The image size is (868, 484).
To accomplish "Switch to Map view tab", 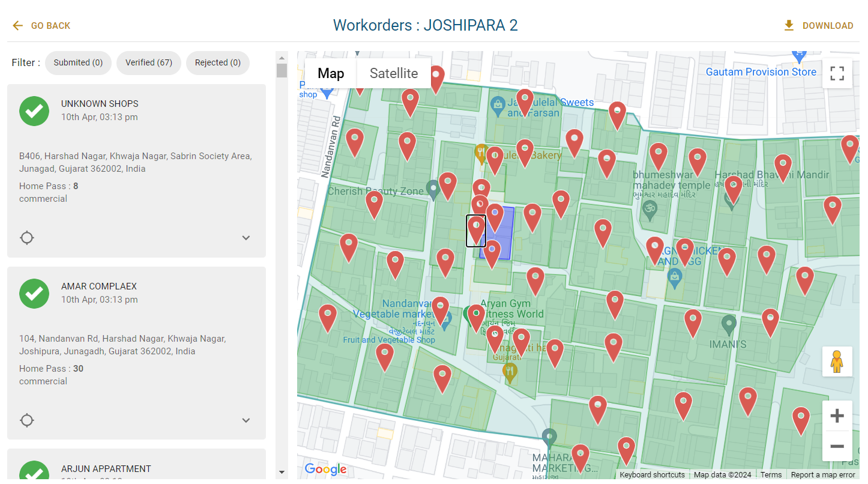I will pos(331,73).
